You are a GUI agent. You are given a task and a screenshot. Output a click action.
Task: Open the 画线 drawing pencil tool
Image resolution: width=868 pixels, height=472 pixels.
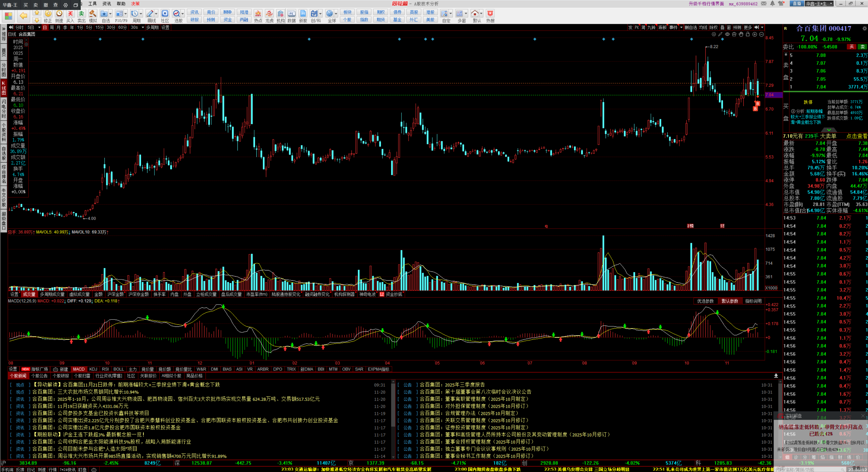pos(150,14)
